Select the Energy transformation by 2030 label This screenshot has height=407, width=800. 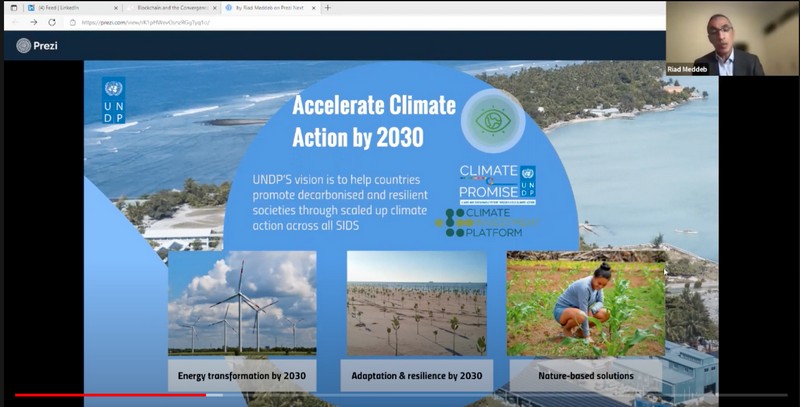[x=242, y=376]
